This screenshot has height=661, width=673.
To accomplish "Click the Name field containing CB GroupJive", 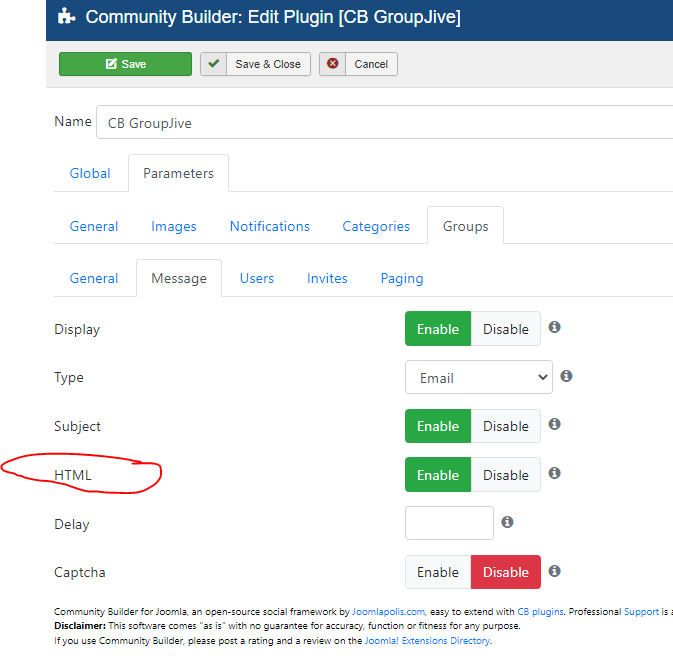I will click(x=385, y=122).
